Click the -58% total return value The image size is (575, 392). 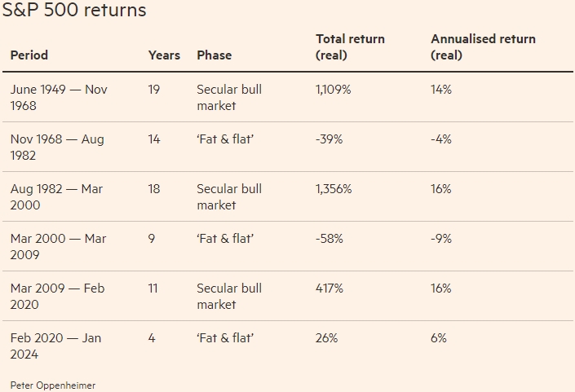tap(329, 239)
